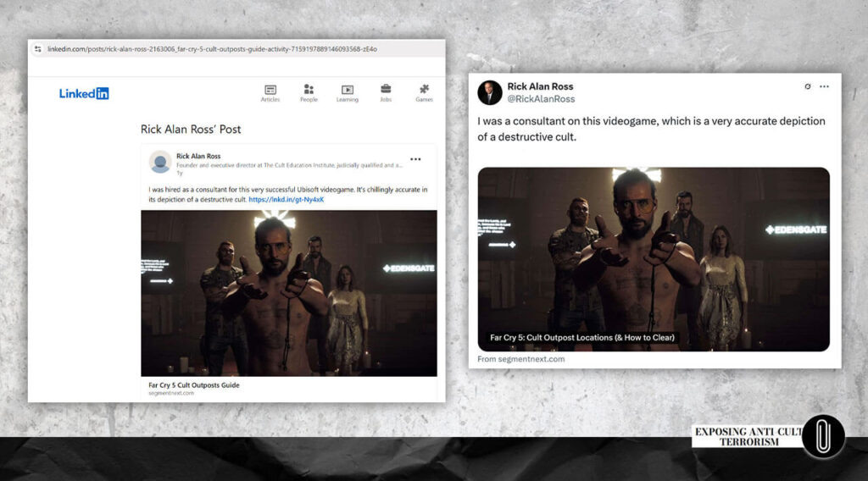Open the @RickAlanRoss handle
This screenshot has height=481, width=868.
point(541,99)
